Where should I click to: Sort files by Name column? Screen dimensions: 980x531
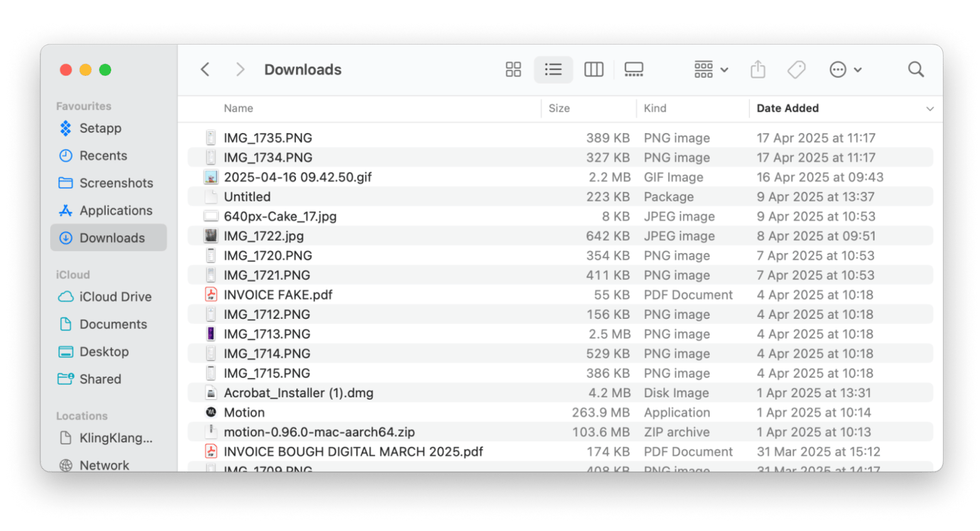[x=239, y=109]
